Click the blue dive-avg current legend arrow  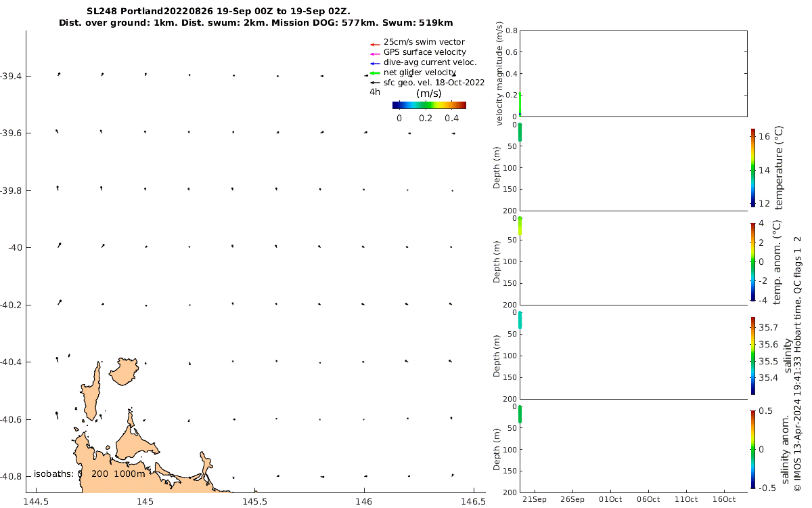click(x=375, y=64)
